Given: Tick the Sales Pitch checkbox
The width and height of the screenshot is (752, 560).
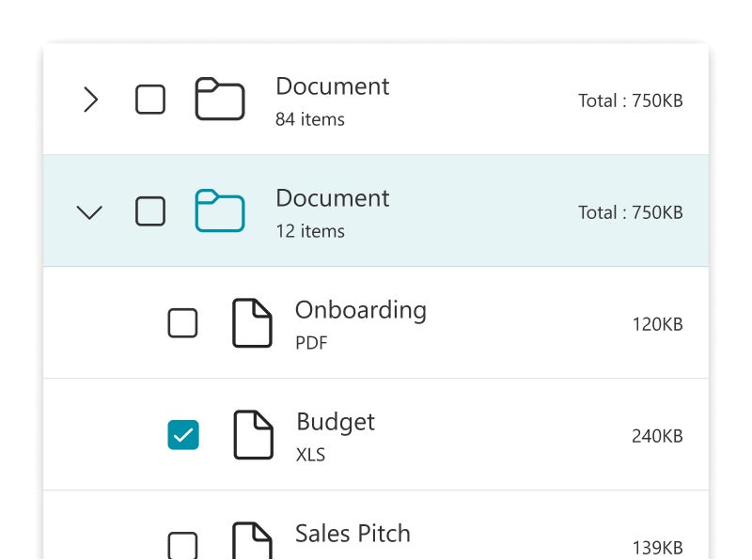Looking at the screenshot, I should [x=182, y=545].
